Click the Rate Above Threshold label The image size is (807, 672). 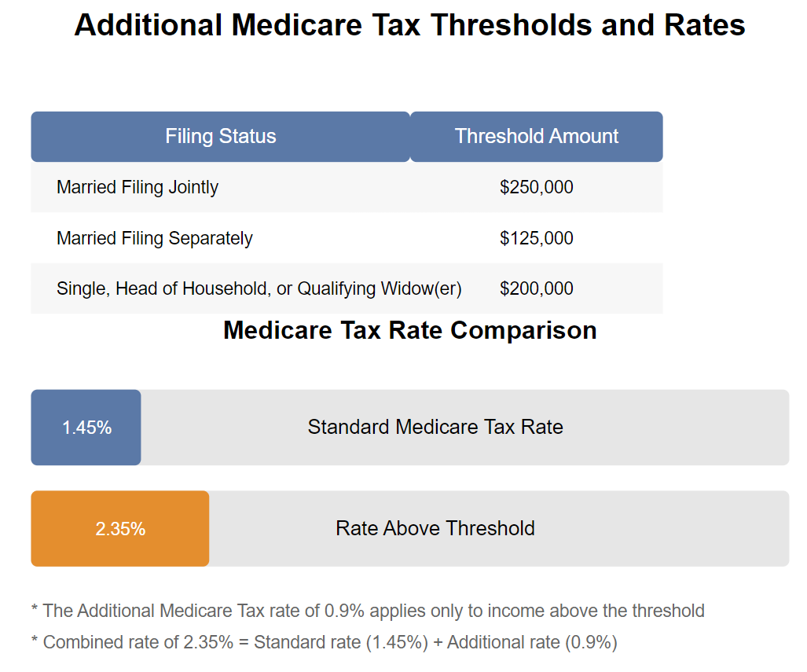click(x=435, y=528)
